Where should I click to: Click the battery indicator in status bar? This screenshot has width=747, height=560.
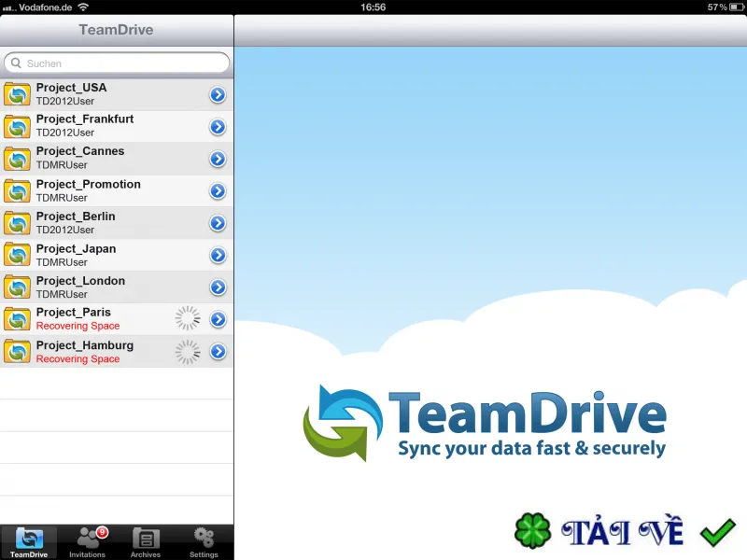point(737,7)
